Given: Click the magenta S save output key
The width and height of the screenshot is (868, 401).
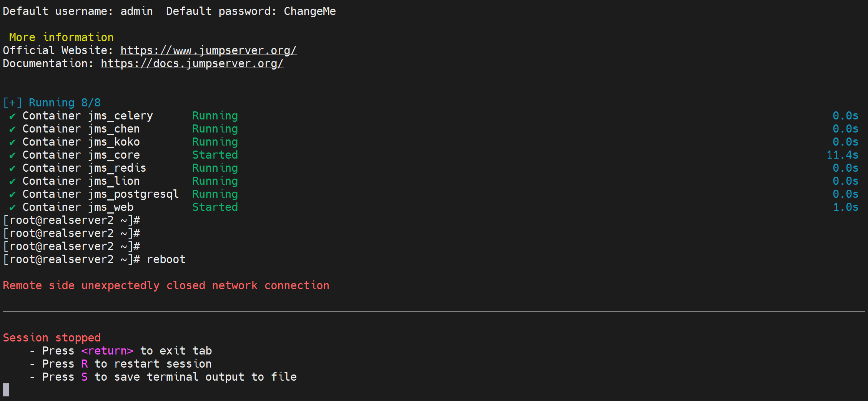Looking at the screenshot, I should 85,377.
